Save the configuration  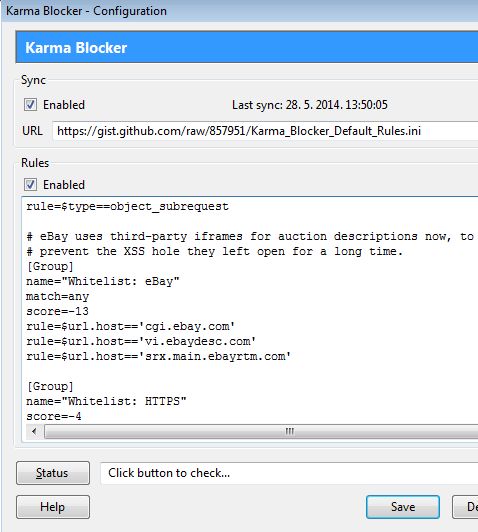(403, 507)
